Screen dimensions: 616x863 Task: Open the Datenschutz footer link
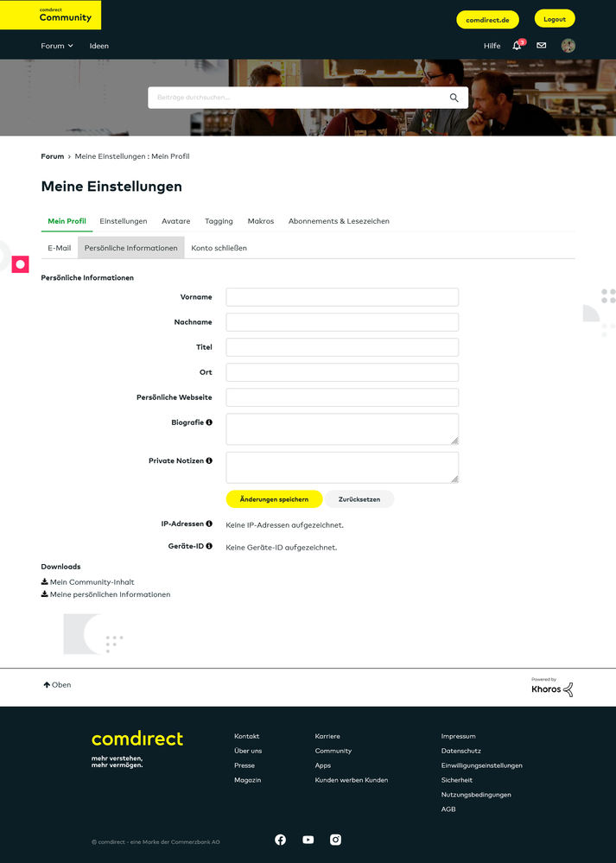[460, 751]
